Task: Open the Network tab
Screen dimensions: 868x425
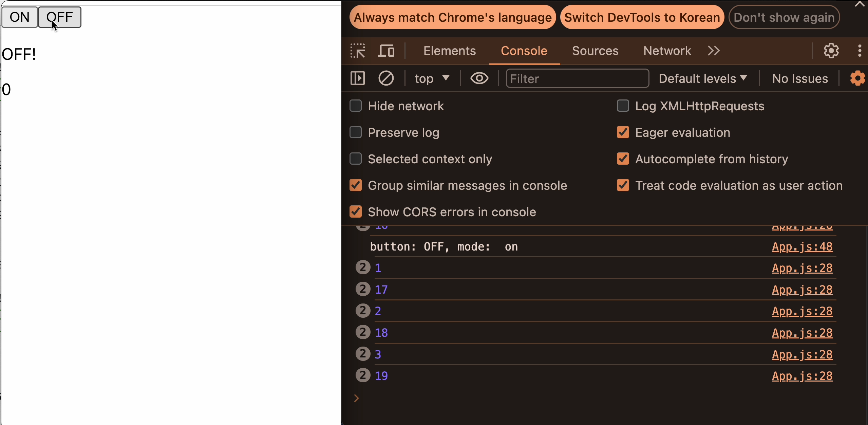Action: [x=667, y=51]
